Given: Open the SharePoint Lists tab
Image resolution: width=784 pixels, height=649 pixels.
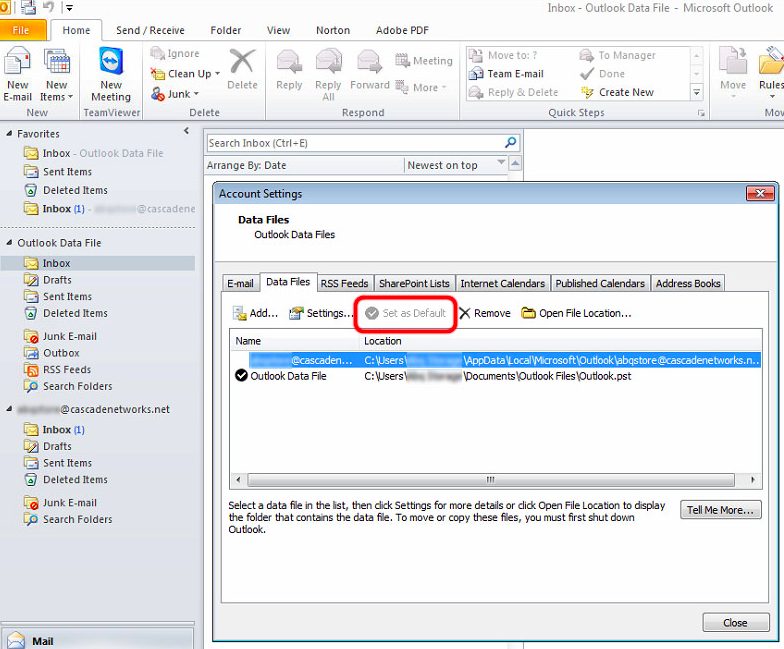Looking at the screenshot, I should (x=414, y=284).
